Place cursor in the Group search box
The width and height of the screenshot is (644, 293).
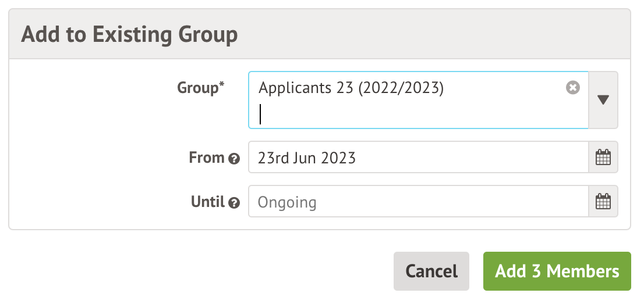(408, 115)
